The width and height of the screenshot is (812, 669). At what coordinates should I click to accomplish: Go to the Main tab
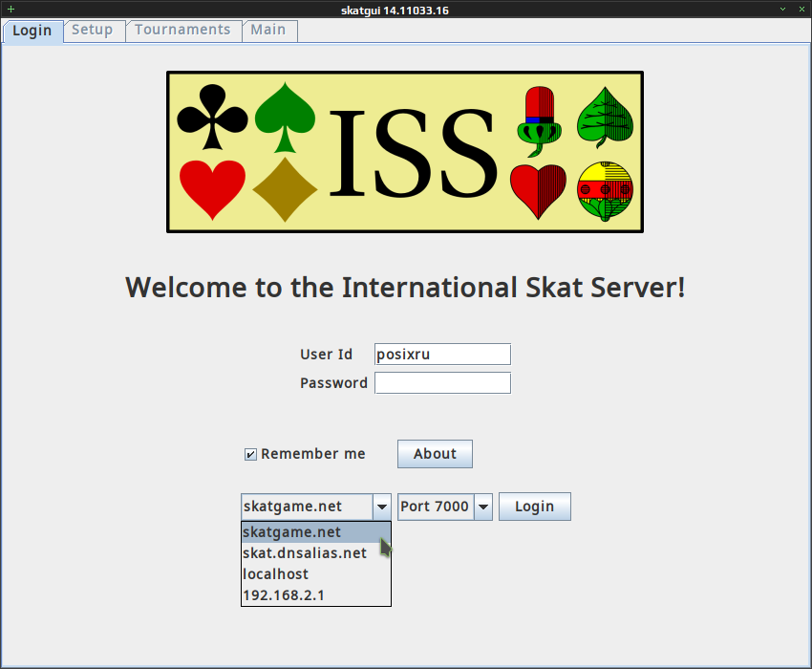click(x=269, y=30)
